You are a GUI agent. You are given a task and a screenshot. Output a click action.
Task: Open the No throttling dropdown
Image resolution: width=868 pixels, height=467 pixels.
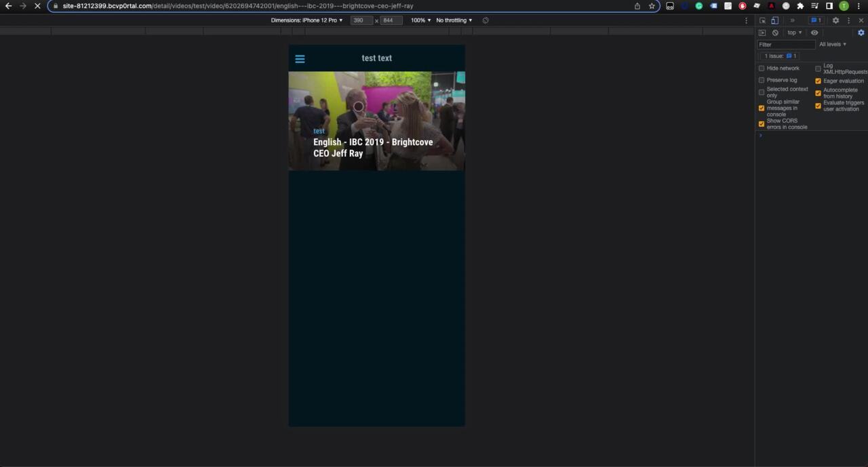click(x=454, y=20)
